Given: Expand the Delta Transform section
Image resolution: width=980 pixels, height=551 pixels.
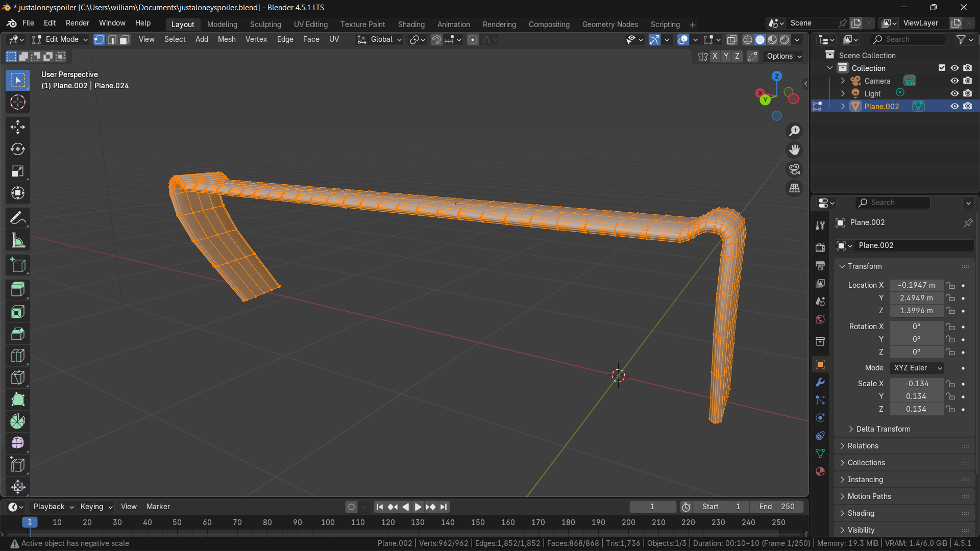Looking at the screenshot, I should (883, 429).
